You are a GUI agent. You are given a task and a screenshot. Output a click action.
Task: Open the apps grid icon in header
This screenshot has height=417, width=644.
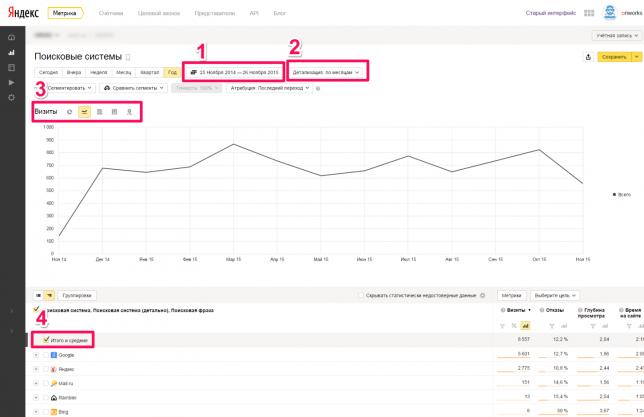tap(589, 13)
